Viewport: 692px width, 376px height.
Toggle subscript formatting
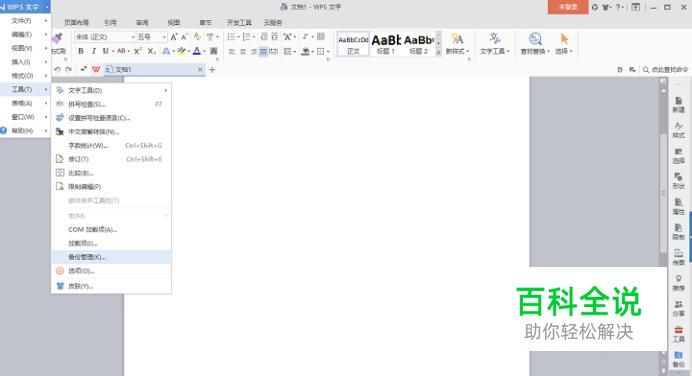151,51
